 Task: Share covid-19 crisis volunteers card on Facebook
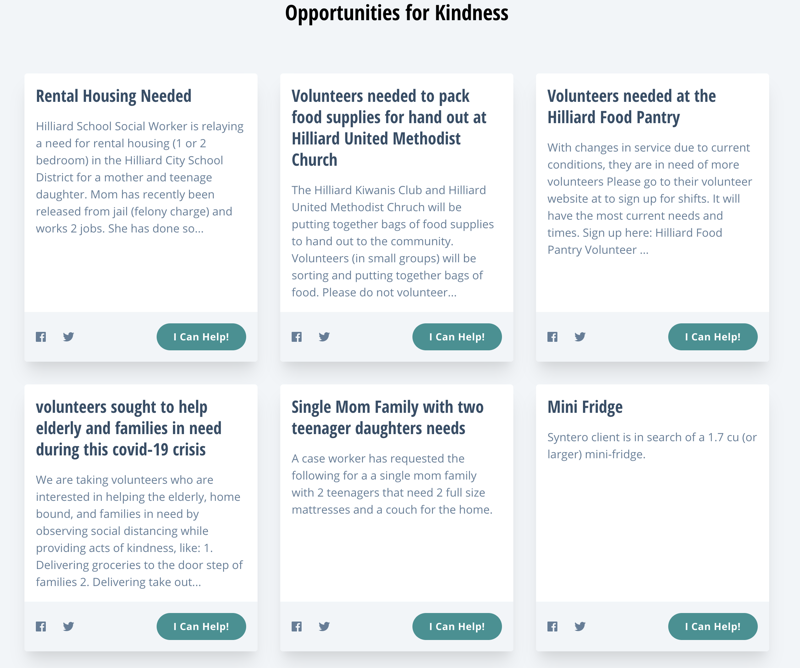pos(41,626)
